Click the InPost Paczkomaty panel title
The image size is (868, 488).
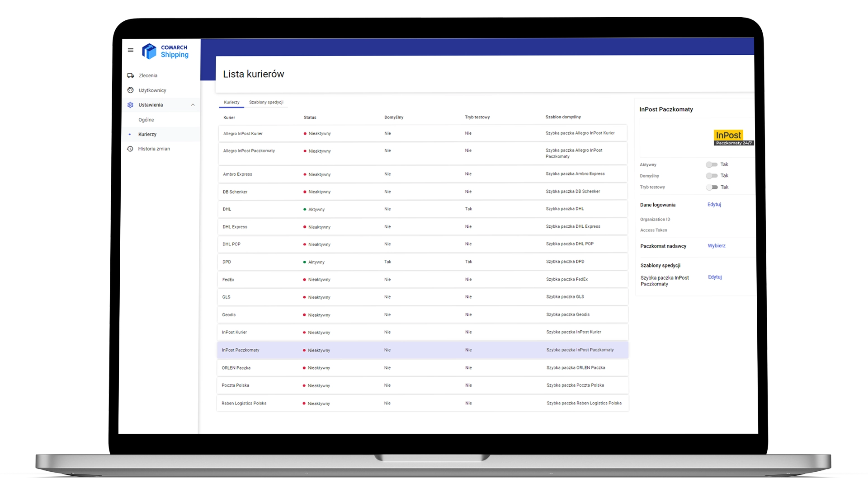point(666,109)
